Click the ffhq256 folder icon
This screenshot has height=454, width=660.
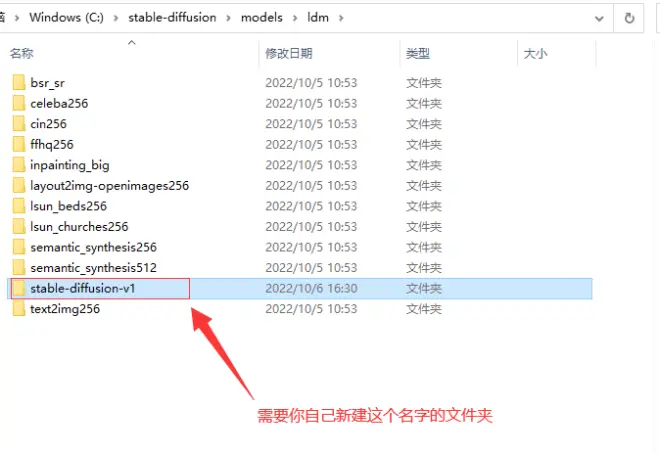[19, 144]
